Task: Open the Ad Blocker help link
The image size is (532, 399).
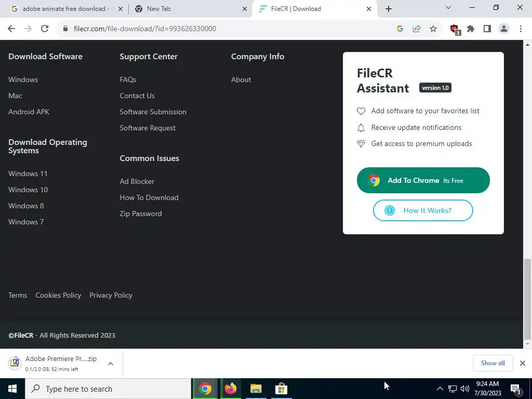Action: [x=137, y=181]
